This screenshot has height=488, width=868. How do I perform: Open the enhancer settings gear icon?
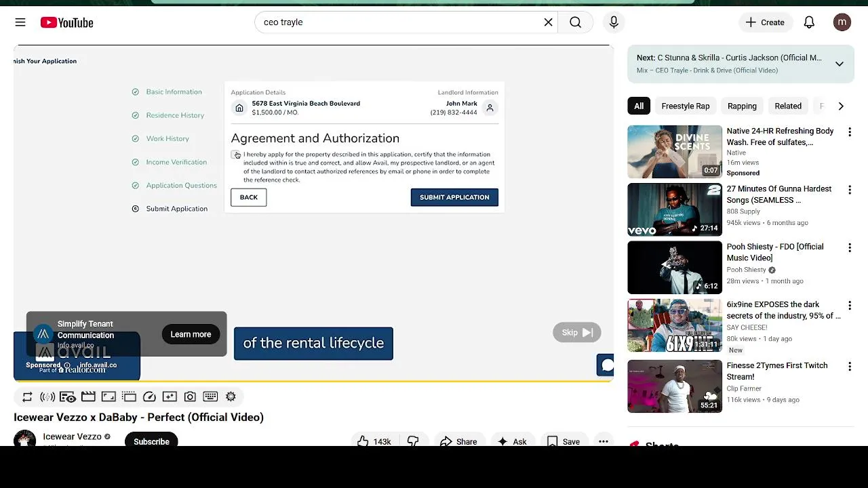(231, 396)
